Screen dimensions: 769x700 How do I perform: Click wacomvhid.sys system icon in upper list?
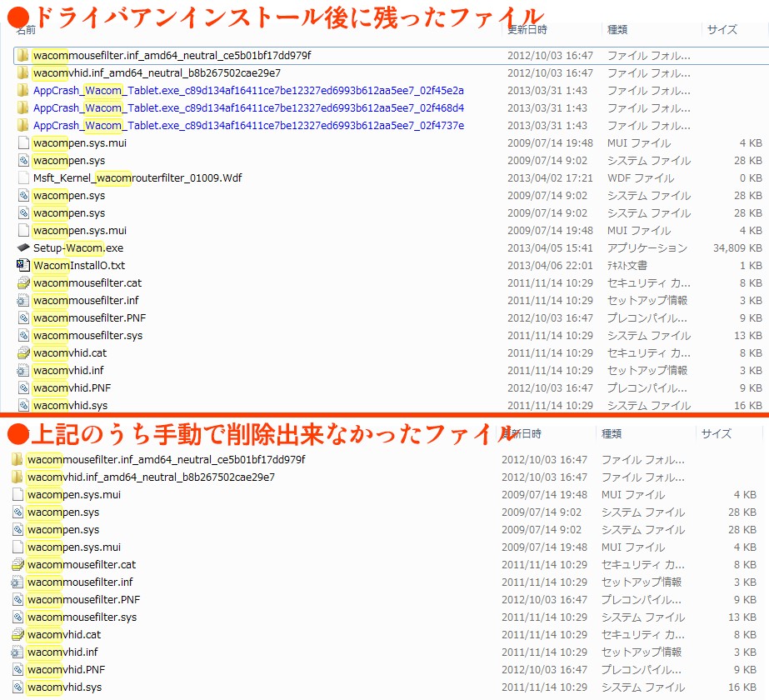pyautogui.click(x=23, y=406)
